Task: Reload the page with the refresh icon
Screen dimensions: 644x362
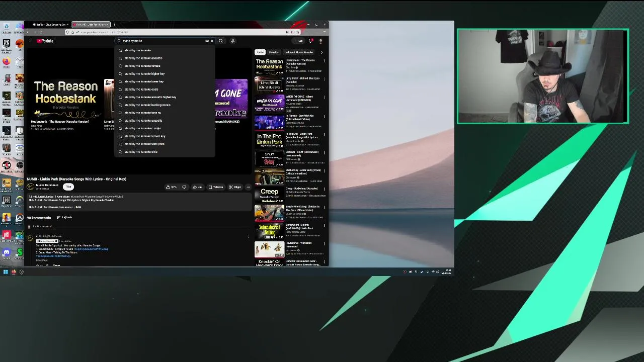Action: coord(41,32)
